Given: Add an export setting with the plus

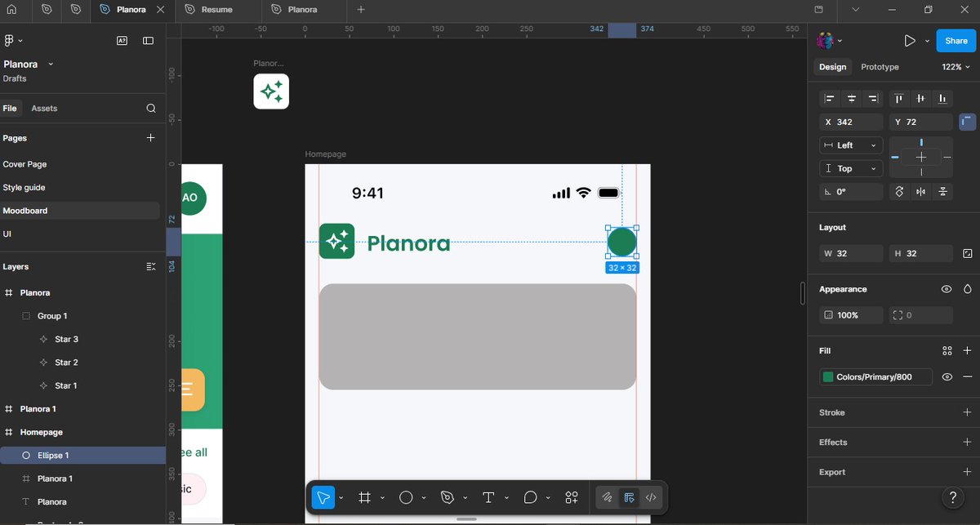Looking at the screenshot, I should pyautogui.click(x=968, y=472).
